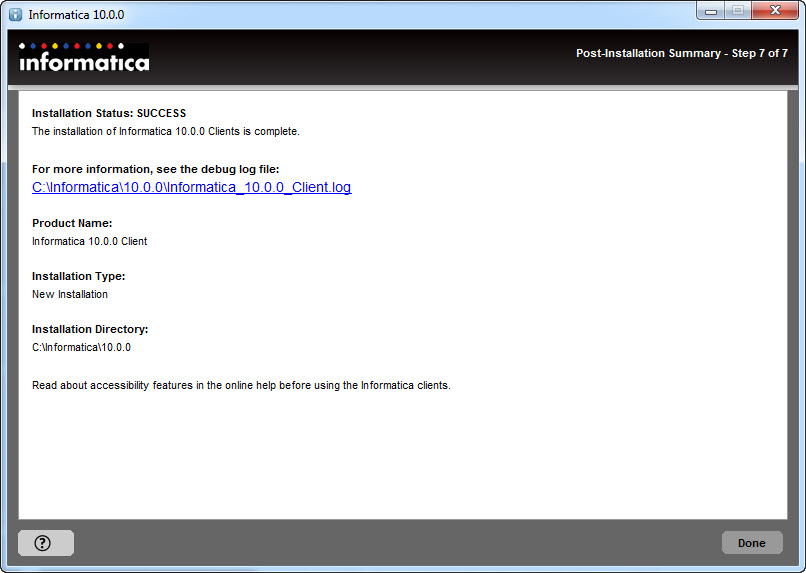Open the Informatica_10.0.0_Client.log debug log link
The image size is (806, 573).
(x=191, y=187)
